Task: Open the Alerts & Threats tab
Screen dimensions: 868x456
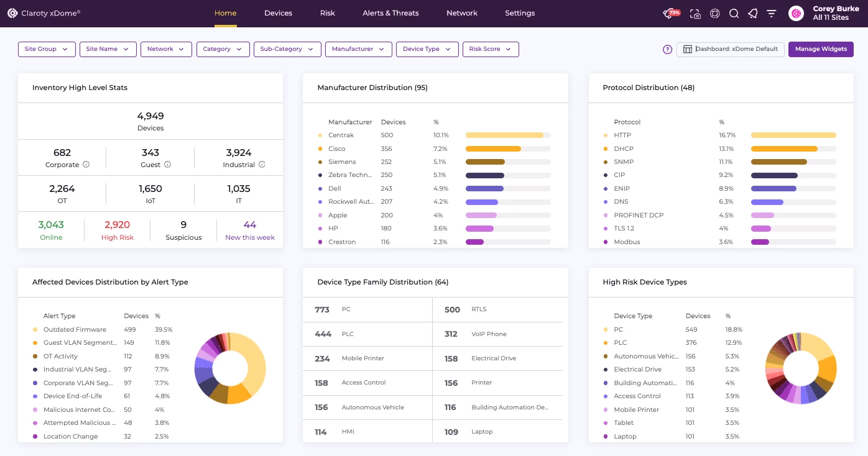Action: click(390, 13)
